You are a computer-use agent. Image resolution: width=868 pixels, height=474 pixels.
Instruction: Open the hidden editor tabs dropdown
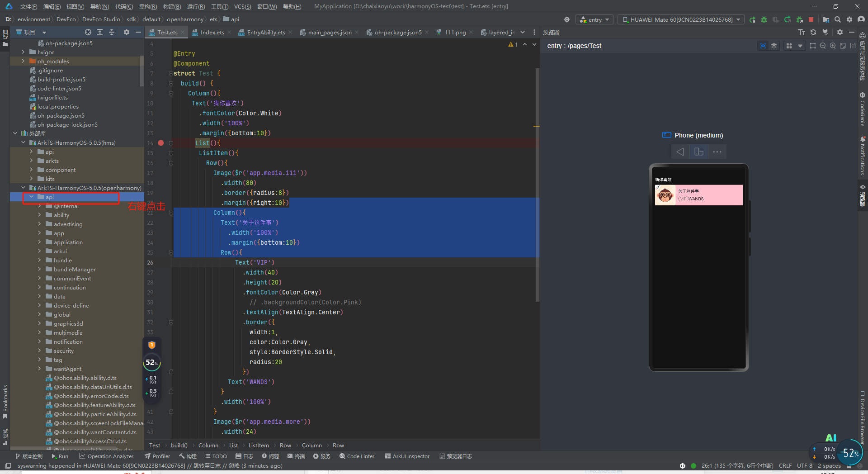(523, 32)
